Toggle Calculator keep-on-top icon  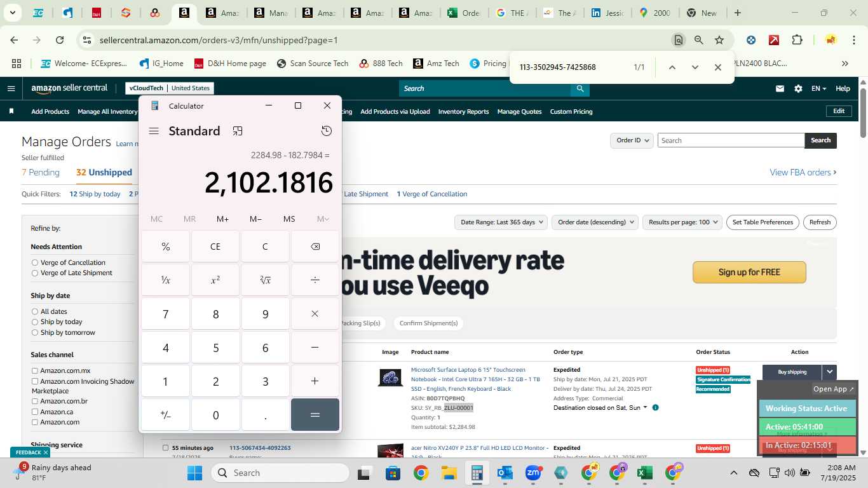[238, 131]
